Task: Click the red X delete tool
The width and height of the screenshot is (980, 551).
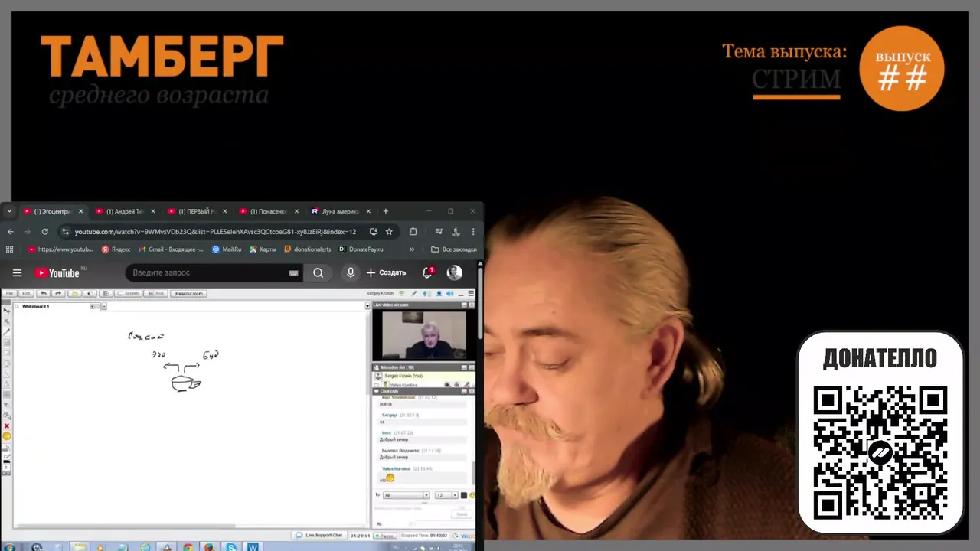Action: click(x=6, y=426)
